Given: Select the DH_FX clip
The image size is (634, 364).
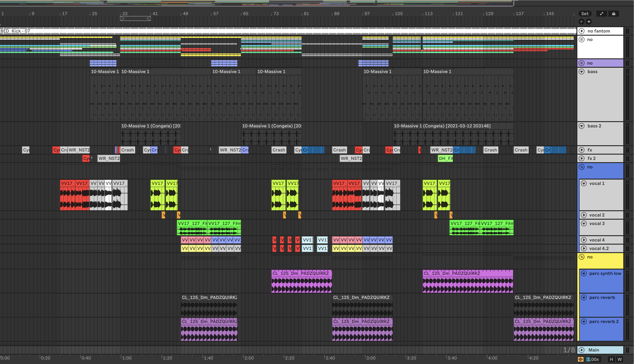Looking at the screenshot, I should click(445, 159).
